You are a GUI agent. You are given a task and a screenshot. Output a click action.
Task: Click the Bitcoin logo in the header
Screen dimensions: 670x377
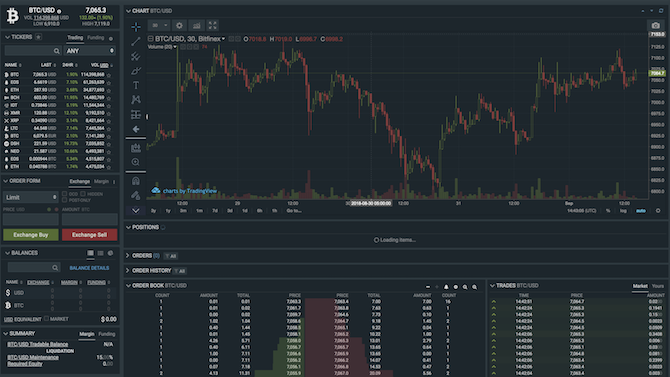[12, 16]
